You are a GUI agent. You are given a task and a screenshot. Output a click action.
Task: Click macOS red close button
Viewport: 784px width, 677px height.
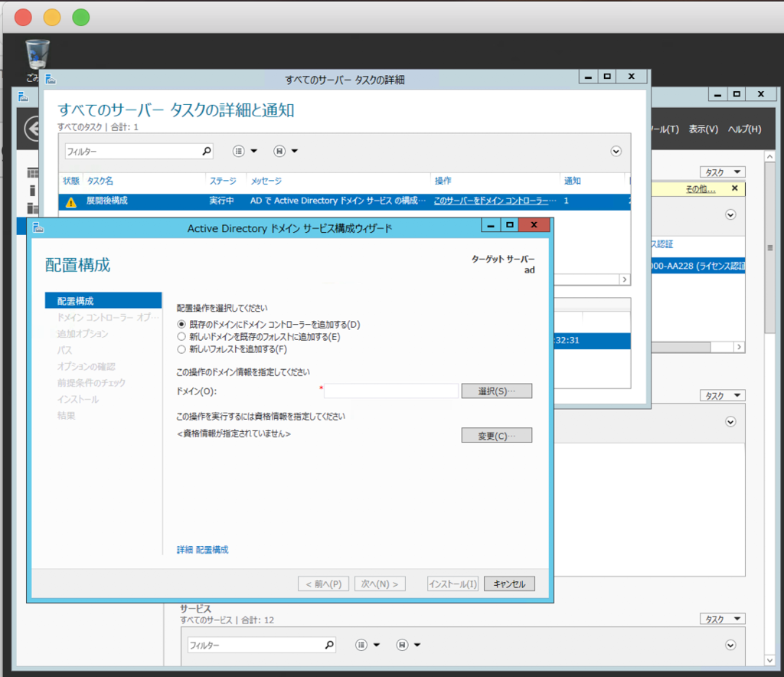click(23, 18)
